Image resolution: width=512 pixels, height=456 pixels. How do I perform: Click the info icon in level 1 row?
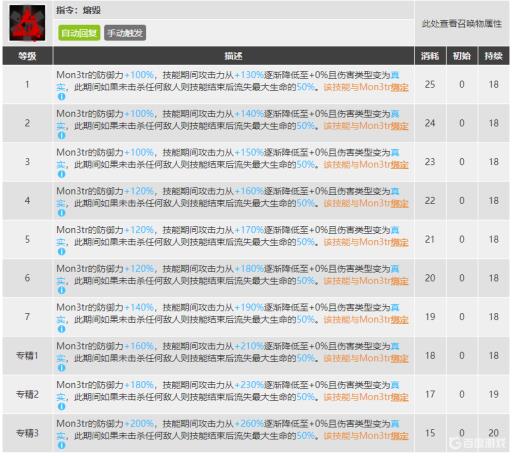point(61,97)
